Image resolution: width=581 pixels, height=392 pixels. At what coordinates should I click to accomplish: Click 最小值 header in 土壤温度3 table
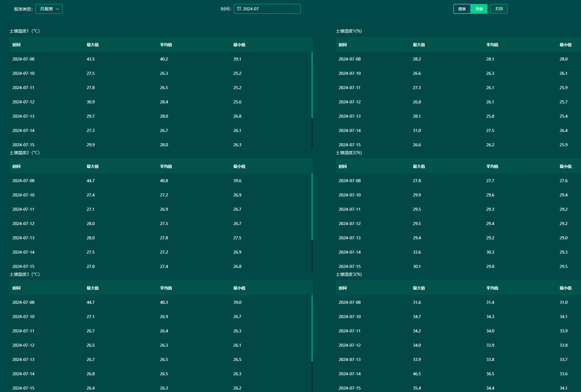[x=239, y=288]
